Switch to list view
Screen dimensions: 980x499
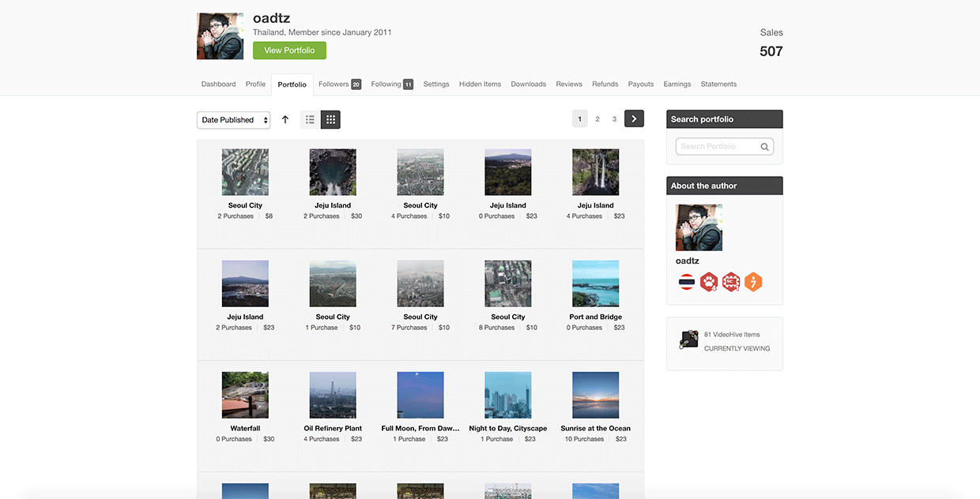click(310, 120)
